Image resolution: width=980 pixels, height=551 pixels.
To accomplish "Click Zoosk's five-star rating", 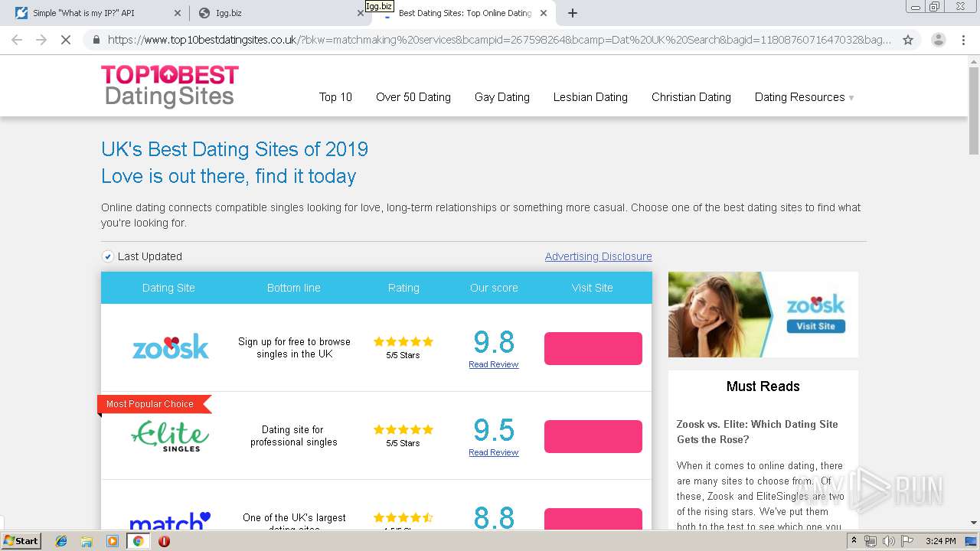I will pos(403,341).
